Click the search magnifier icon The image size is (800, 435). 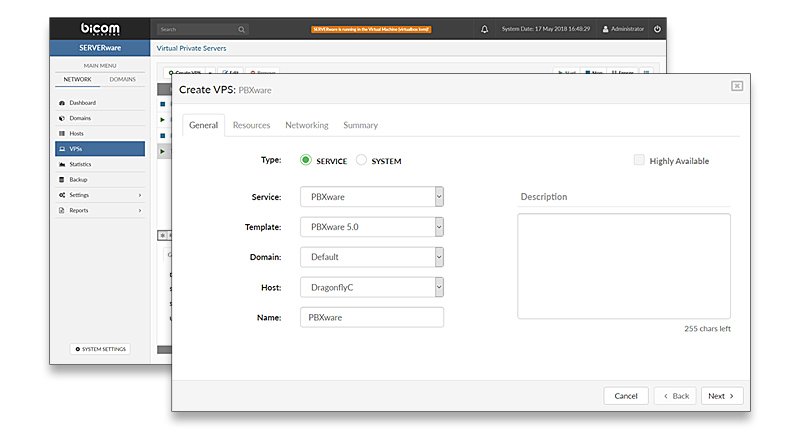[241, 30]
